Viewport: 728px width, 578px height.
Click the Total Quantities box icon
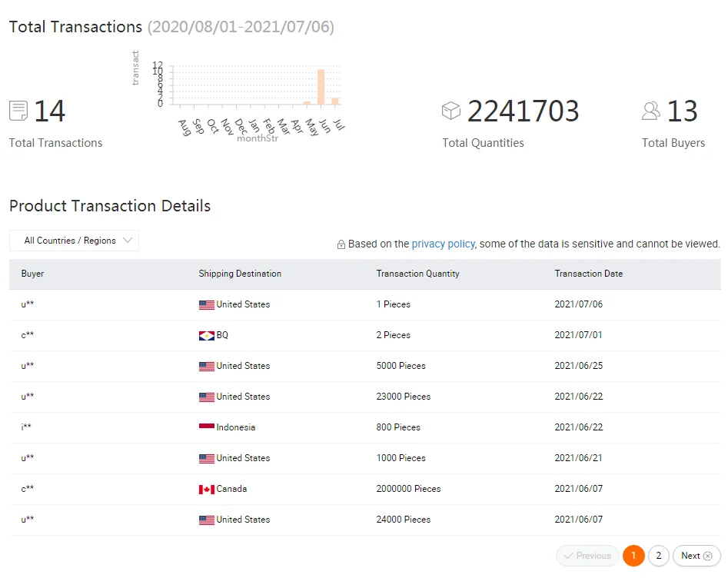451,111
